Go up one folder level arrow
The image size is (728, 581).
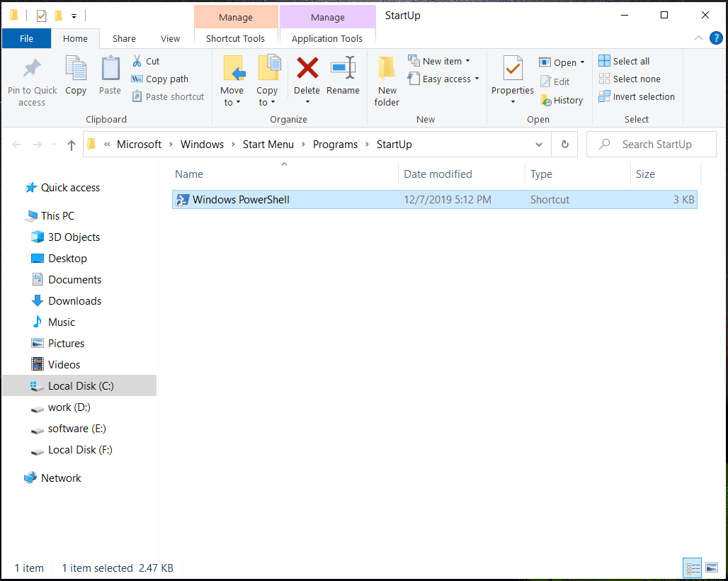coord(71,145)
